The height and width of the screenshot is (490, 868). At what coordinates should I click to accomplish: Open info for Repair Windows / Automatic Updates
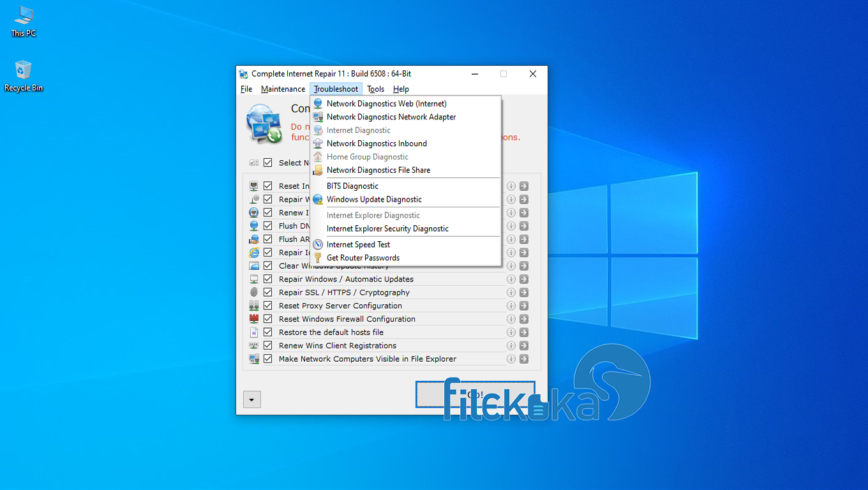511,279
